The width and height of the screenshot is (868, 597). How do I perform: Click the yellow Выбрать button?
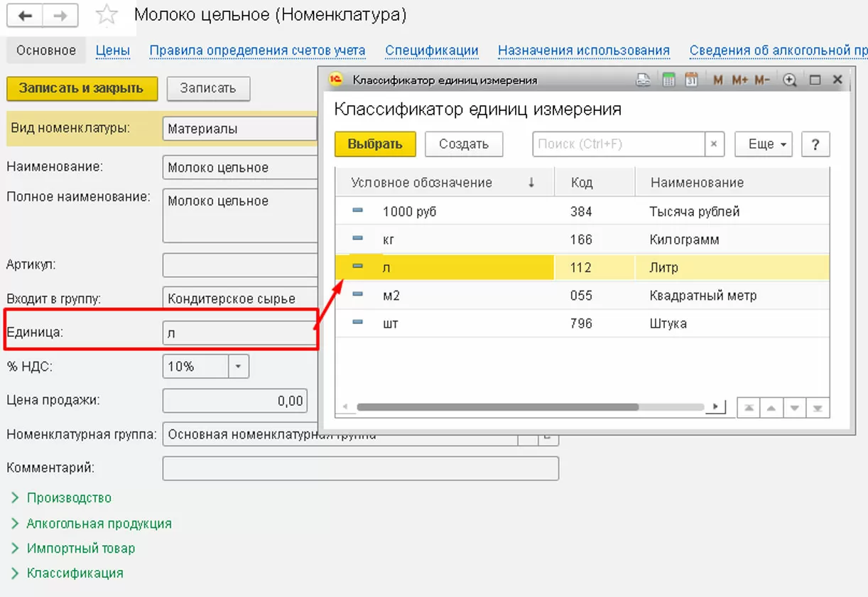click(x=376, y=144)
